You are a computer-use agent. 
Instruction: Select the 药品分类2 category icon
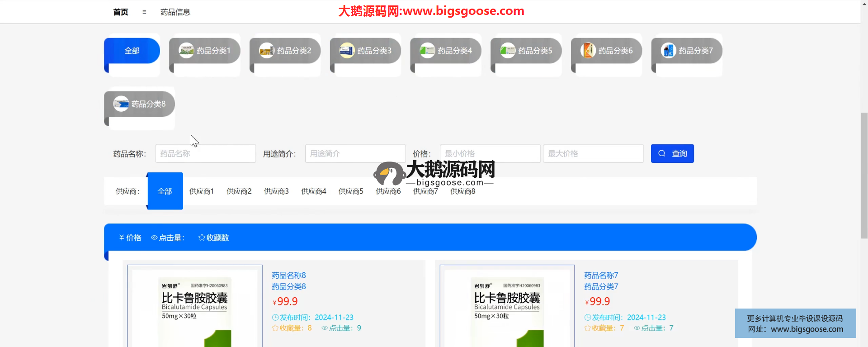pyautogui.click(x=266, y=51)
